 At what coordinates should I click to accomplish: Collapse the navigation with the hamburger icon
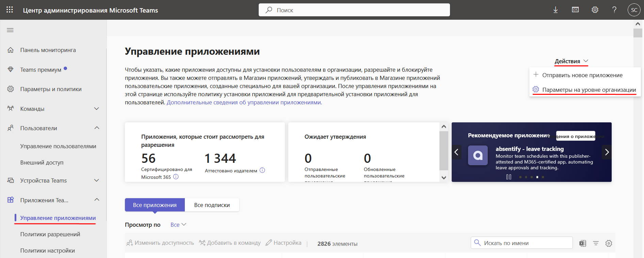pyautogui.click(x=10, y=30)
